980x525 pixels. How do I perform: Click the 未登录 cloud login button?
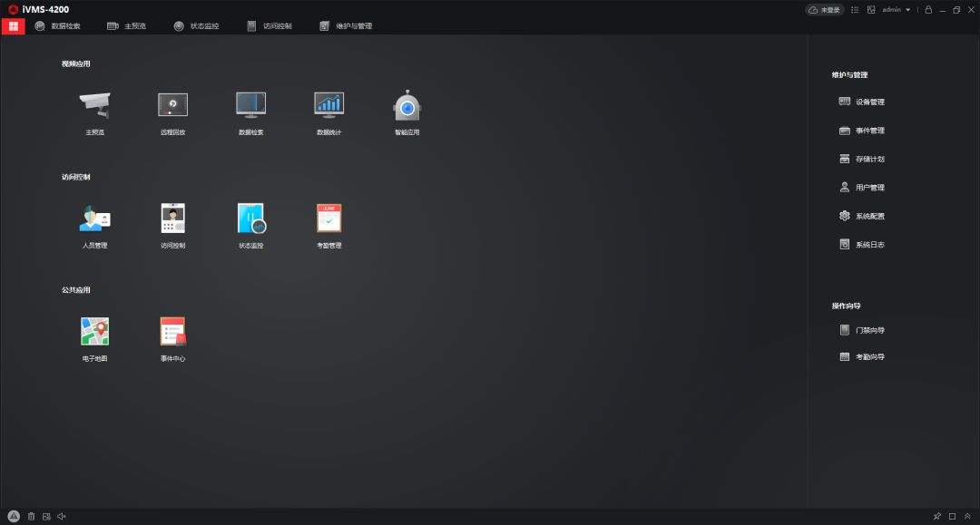coord(825,10)
